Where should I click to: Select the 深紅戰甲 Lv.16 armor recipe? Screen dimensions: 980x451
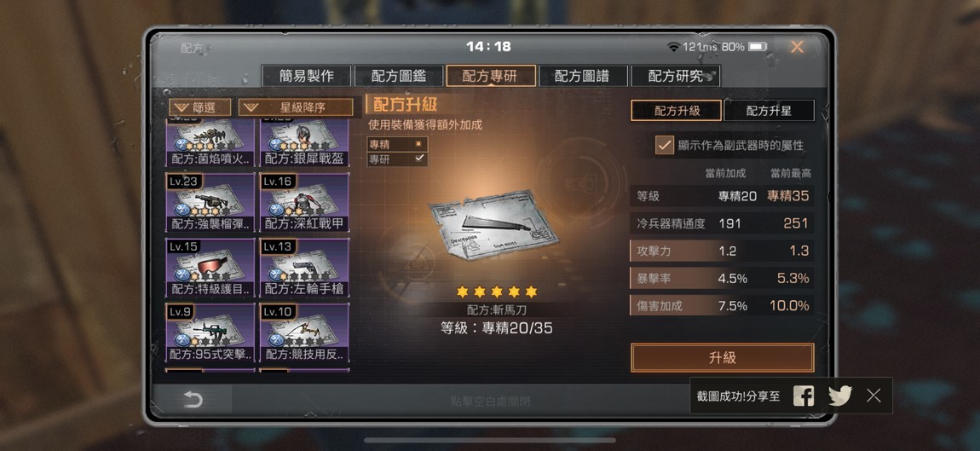tap(304, 203)
